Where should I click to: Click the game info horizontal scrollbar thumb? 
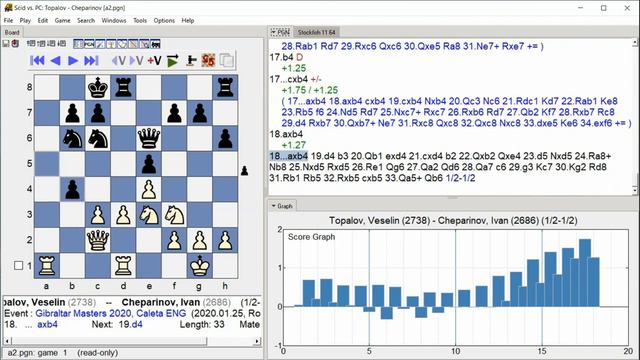click(x=109, y=341)
